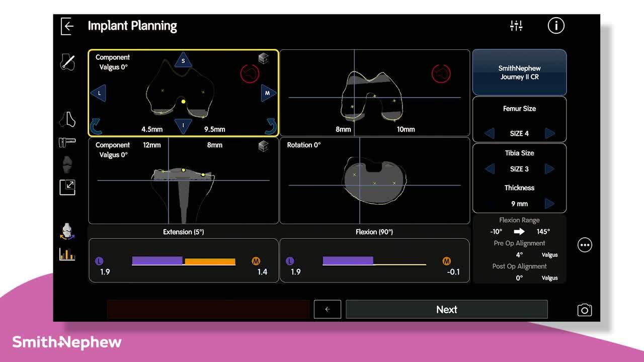This screenshot has height=362, width=644.
Task: Go back using the top-left exit arrow icon
Action: [x=67, y=26]
